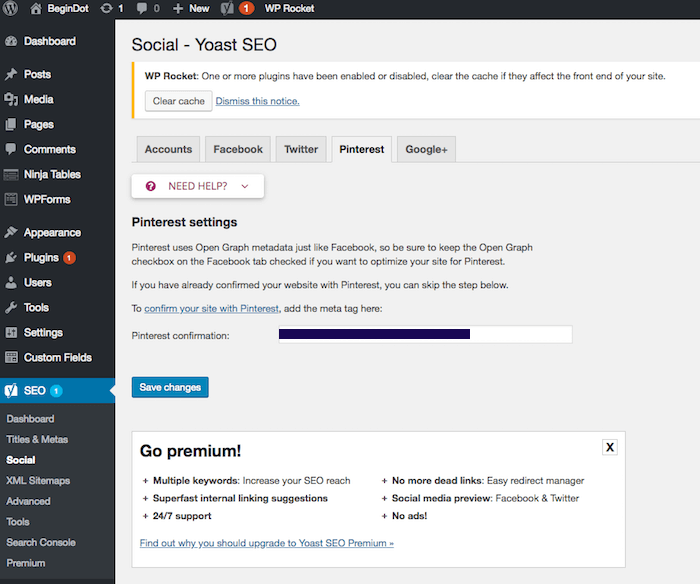
Task: Click the Users person icon
Action: click(x=11, y=283)
